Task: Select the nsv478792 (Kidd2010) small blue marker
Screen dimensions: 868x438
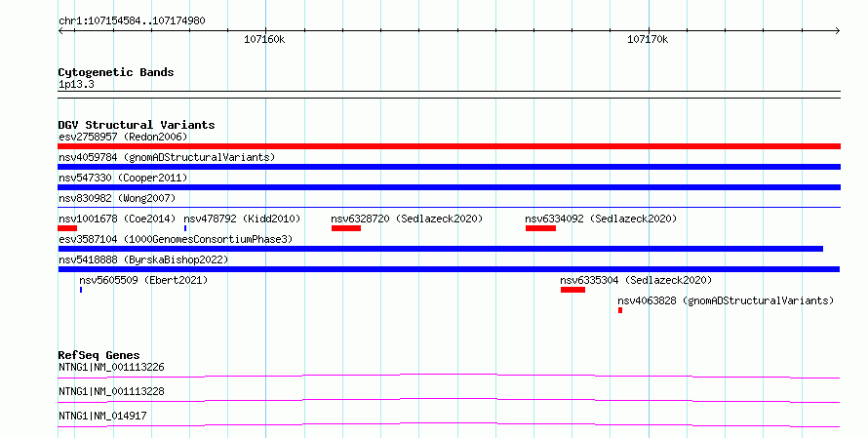Action: (185, 228)
